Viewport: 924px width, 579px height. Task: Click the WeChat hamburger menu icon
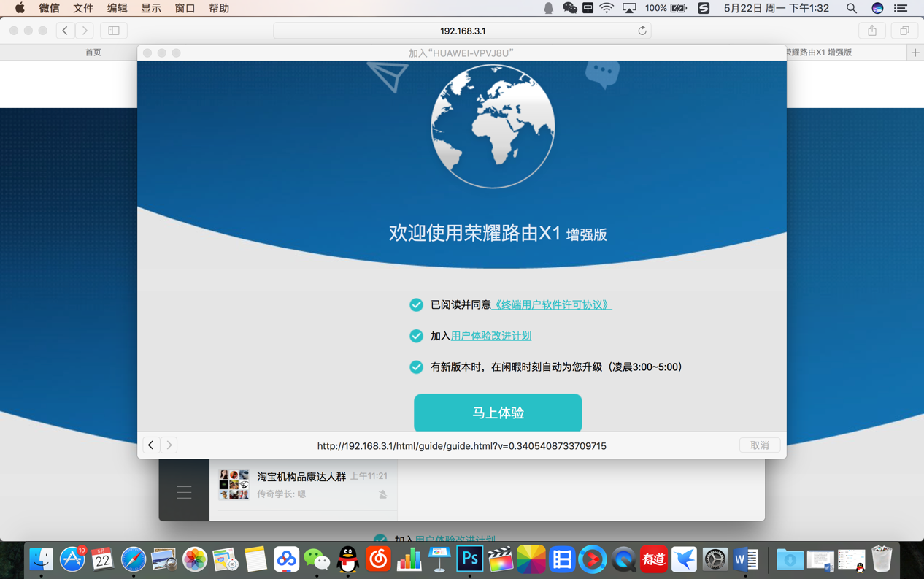184,492
